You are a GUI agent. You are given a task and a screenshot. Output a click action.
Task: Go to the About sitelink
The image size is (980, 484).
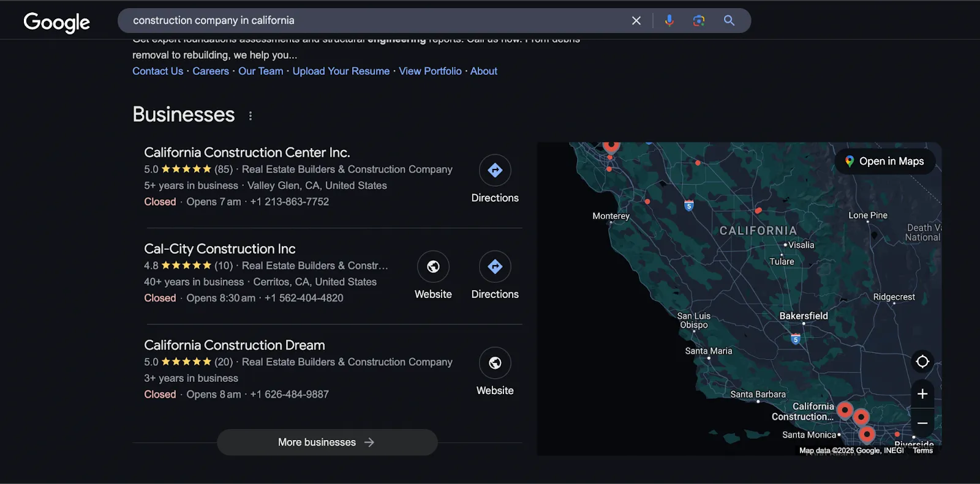(x=484, y=71)
